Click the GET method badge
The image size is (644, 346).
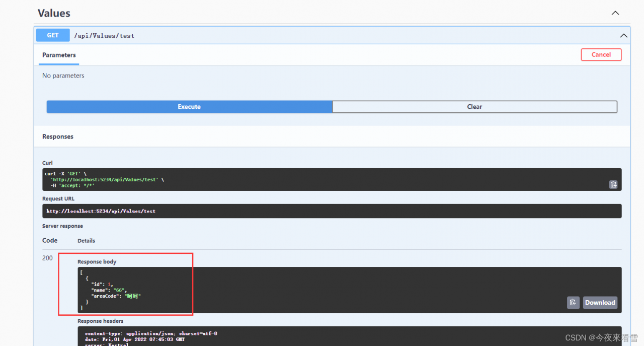tap(53, 35)
